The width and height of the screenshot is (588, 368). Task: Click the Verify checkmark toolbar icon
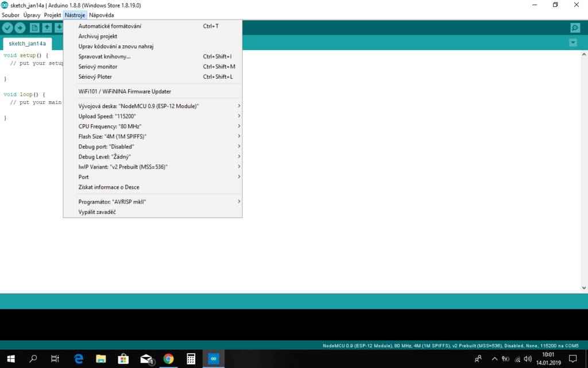pos(7,28)
